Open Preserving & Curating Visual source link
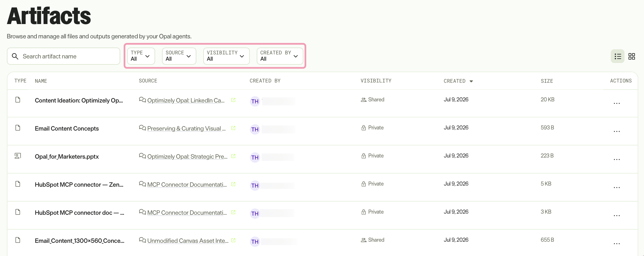This screenshot has height=256, width=644. click(186, 129)
